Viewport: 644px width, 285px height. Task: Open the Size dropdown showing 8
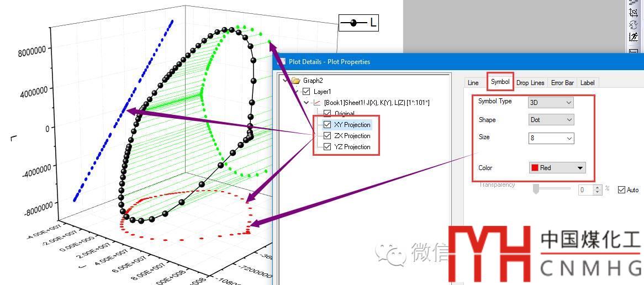(x=551, y=139)
